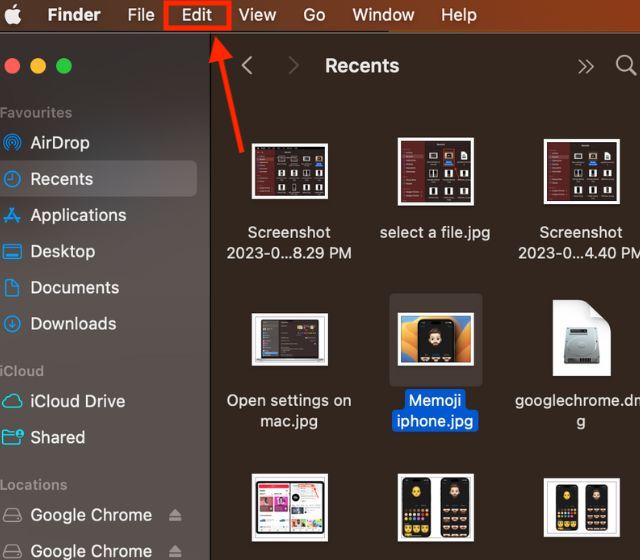Open Documents folder in sidebar
Viewport: 640px width, 560px height.
click(74, 287)
